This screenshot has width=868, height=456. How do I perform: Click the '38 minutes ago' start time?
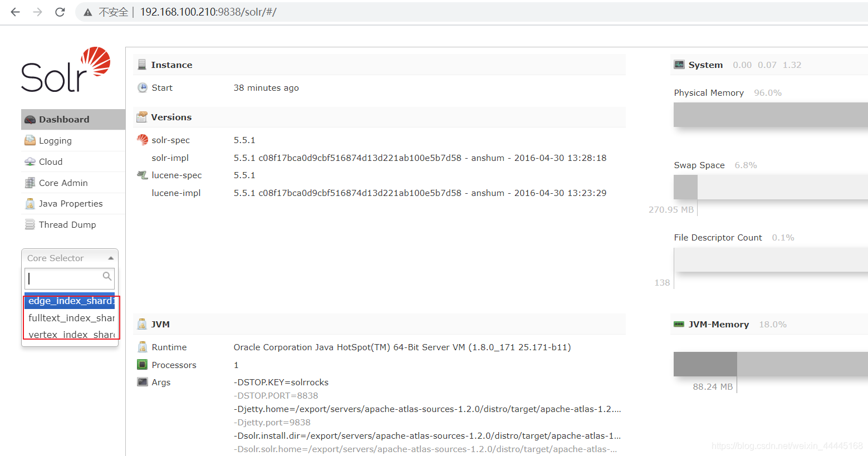[266, 88]
